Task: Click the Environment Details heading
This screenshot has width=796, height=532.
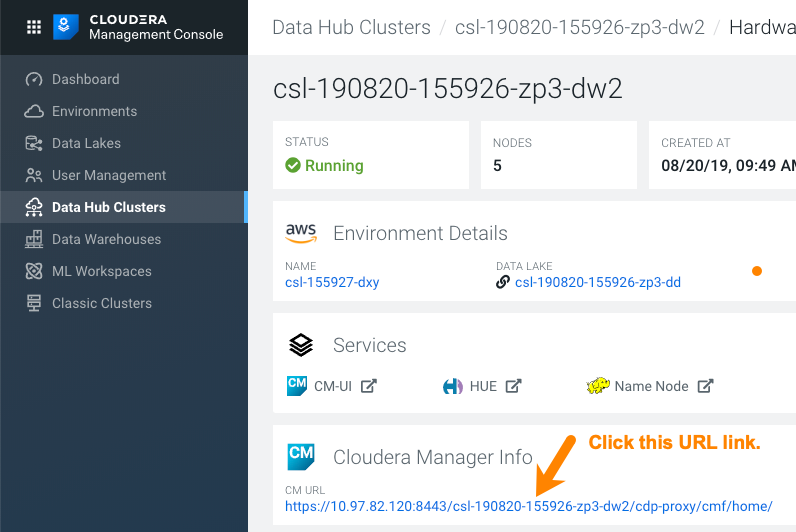Action: click(420, 234)
